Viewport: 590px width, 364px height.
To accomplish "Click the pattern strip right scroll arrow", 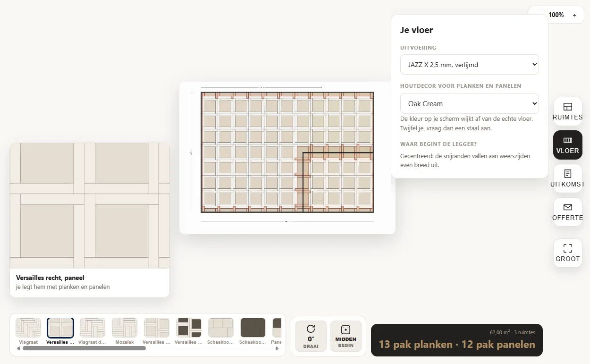I will [277, 348].
